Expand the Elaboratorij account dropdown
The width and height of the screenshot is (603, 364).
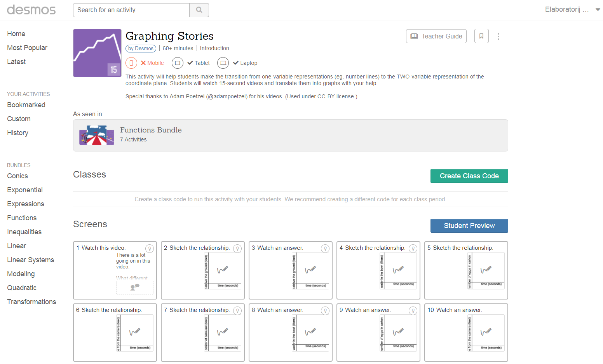pyautogui.click(x=598, y=10)
